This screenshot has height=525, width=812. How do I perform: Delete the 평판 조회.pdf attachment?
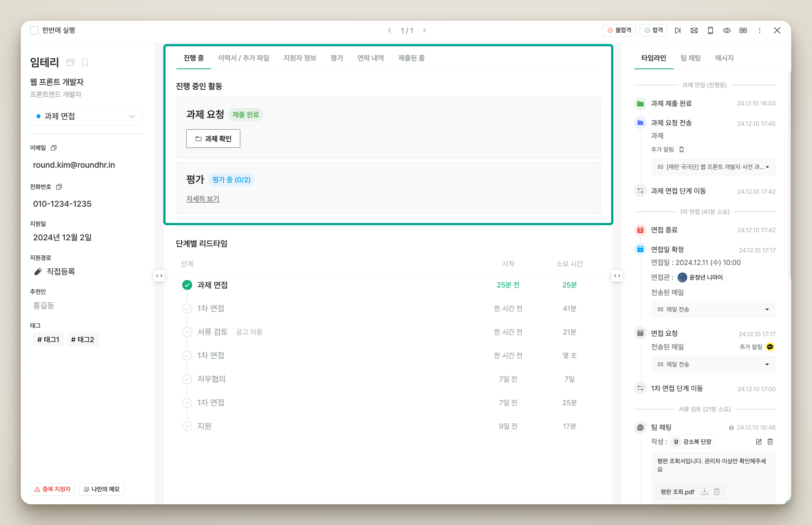pos(717,492)
